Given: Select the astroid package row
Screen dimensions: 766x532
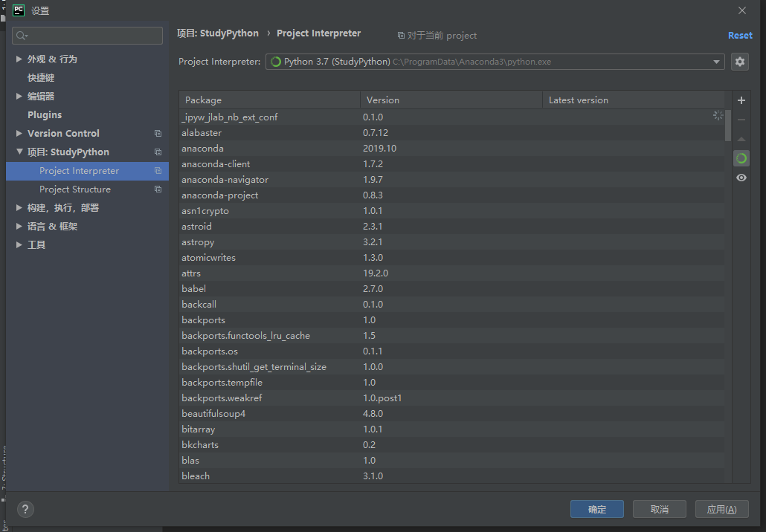Looking at the screenshot, I should tap(452, 227).
